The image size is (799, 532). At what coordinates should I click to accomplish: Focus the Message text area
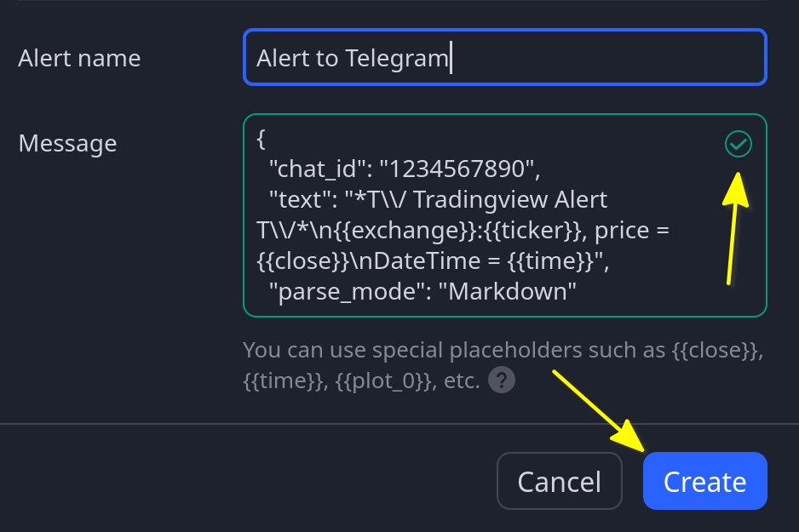point(505,215)
